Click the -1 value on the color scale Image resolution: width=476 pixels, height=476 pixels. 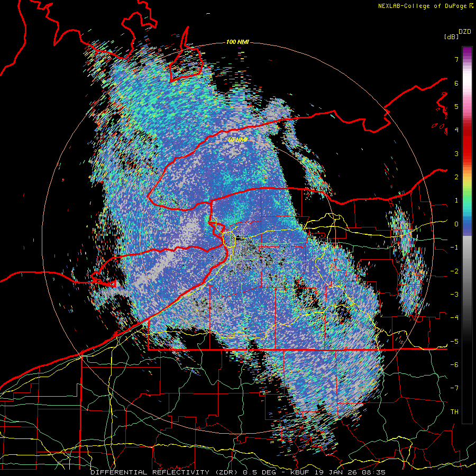pos(454,248)
